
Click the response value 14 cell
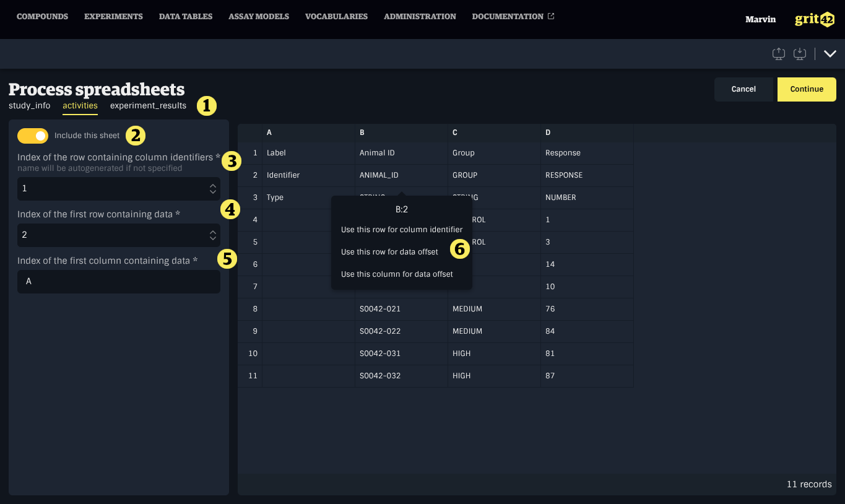(x=587, y=264)
